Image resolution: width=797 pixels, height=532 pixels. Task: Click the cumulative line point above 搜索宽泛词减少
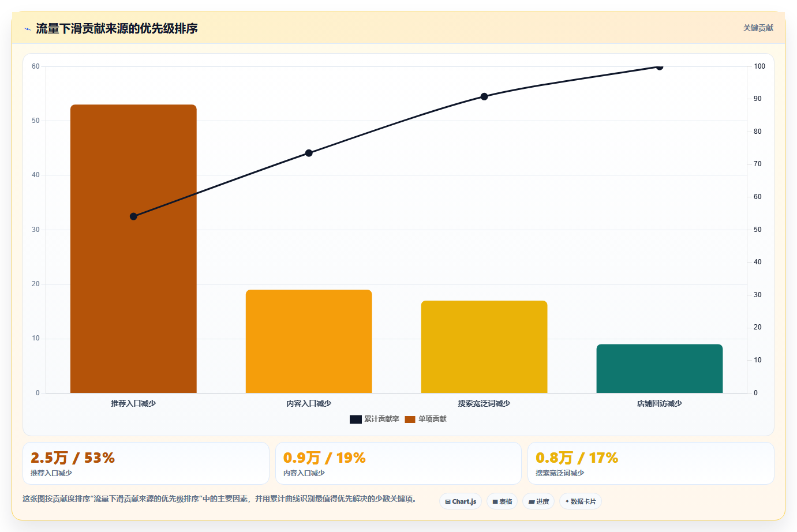(484, 96)
